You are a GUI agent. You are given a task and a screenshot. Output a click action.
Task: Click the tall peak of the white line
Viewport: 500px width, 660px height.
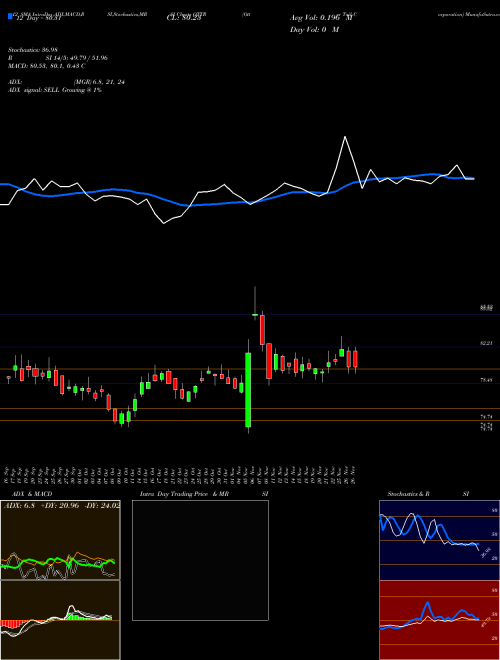pyautogui.click(x=345, y=137)
